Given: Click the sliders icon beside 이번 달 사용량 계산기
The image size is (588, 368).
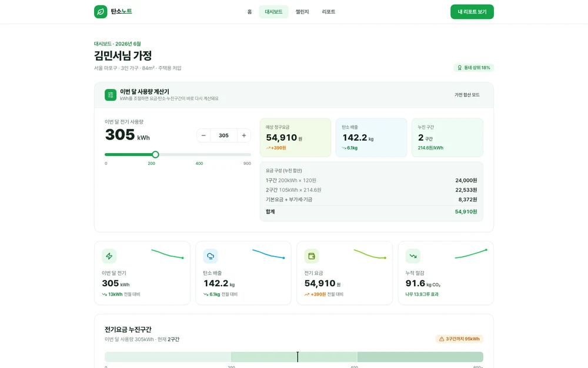Looking at the screenshot, I should [x=111, y=95].
